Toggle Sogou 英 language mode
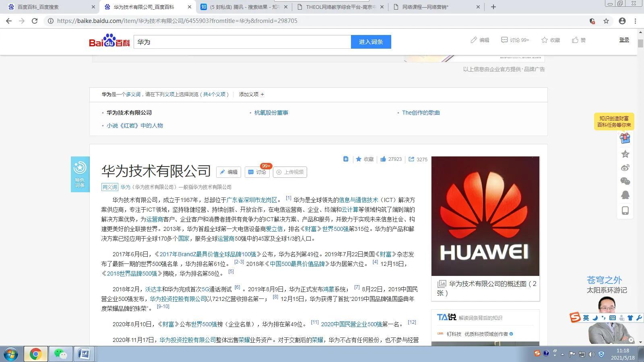This screenshot has width=644, height=362. coord(586,318)
